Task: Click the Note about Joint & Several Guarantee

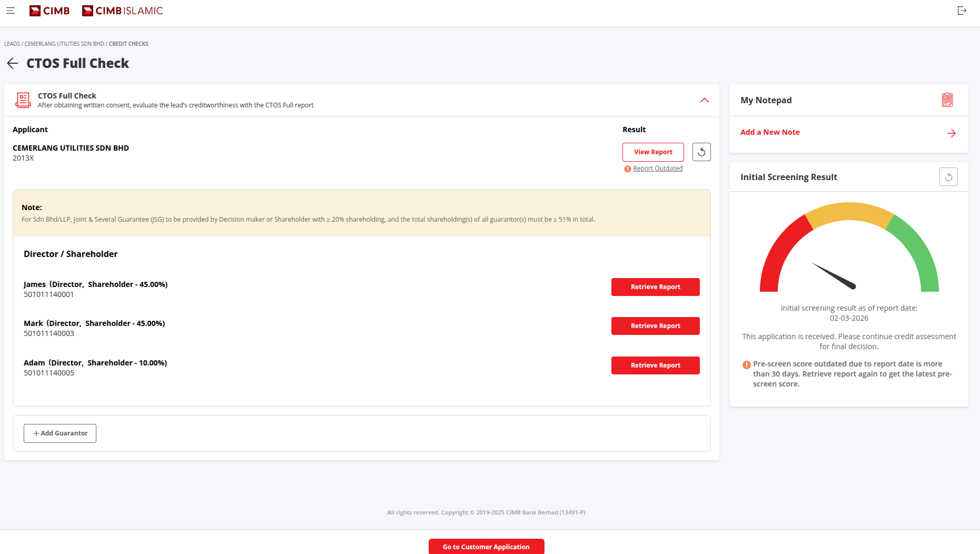Action: point(308,220)
